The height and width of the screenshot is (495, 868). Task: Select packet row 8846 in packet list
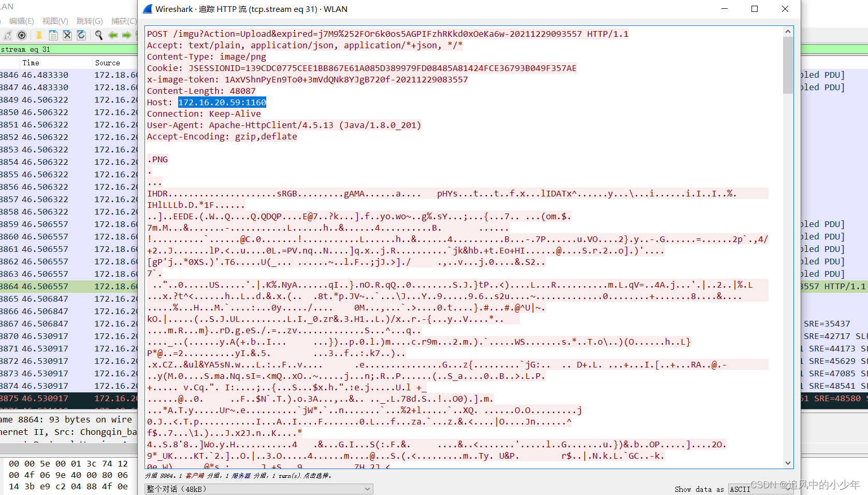[x=68, y=75]
